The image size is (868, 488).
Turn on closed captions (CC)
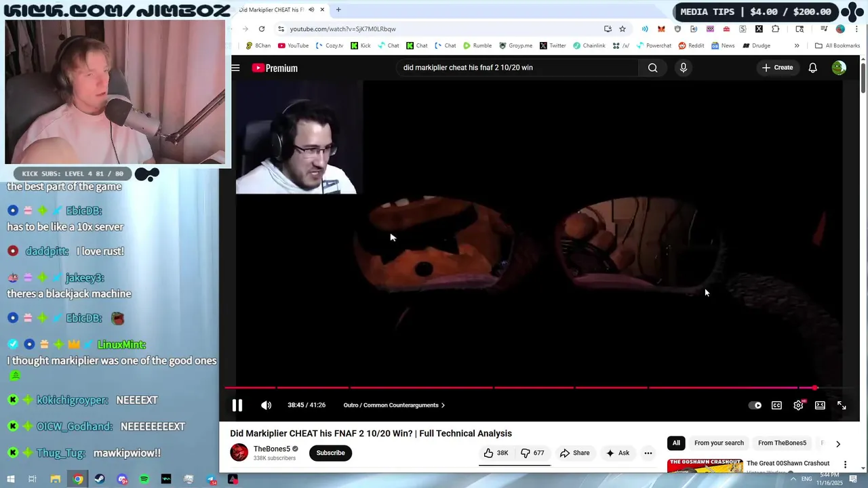point(776,405)
